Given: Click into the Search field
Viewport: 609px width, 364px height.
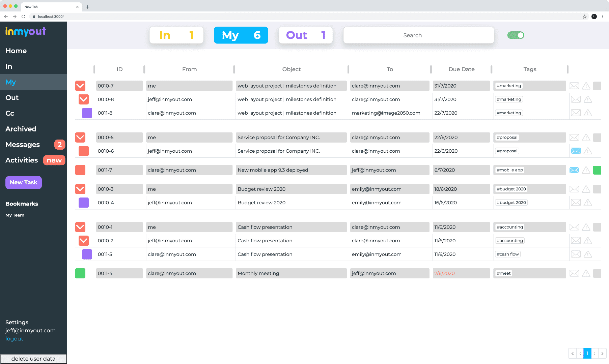Looking at the screenshot, I should click(x=418, y=35).
